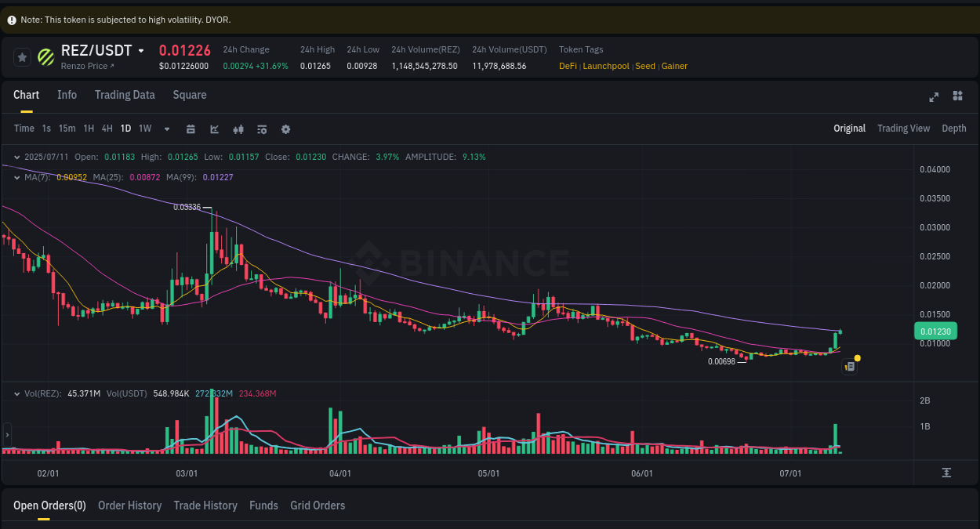Open the Order History tab
Screen dimensions: 980x529
tap(129, 505)
